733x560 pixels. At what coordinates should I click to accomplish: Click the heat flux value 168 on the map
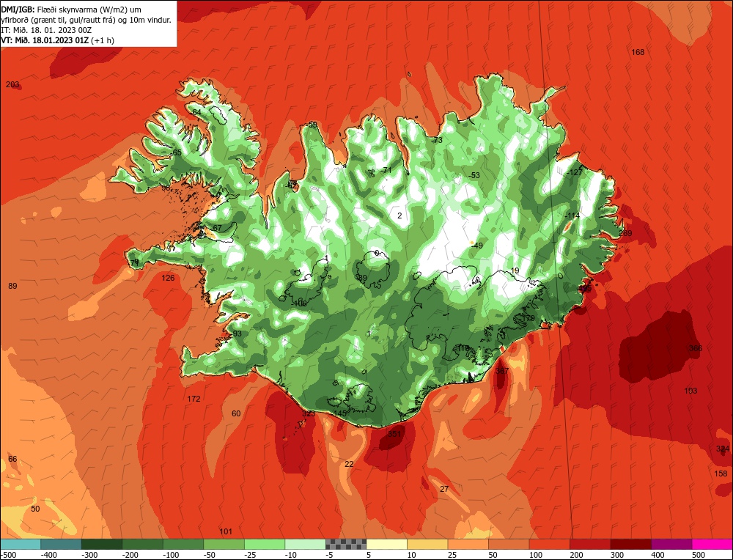click(x=638, y=52)
